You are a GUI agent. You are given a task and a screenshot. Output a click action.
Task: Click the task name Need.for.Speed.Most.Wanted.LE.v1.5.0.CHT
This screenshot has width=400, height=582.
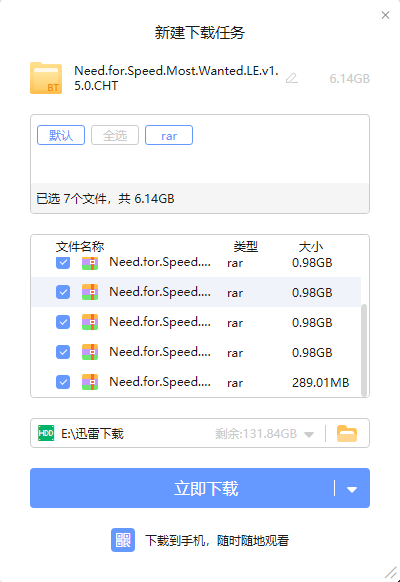pyautogui.click(x=176, y=78)
